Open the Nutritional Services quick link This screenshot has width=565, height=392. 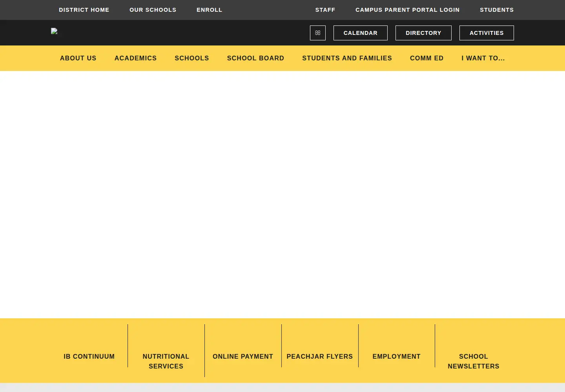[166, 361]
